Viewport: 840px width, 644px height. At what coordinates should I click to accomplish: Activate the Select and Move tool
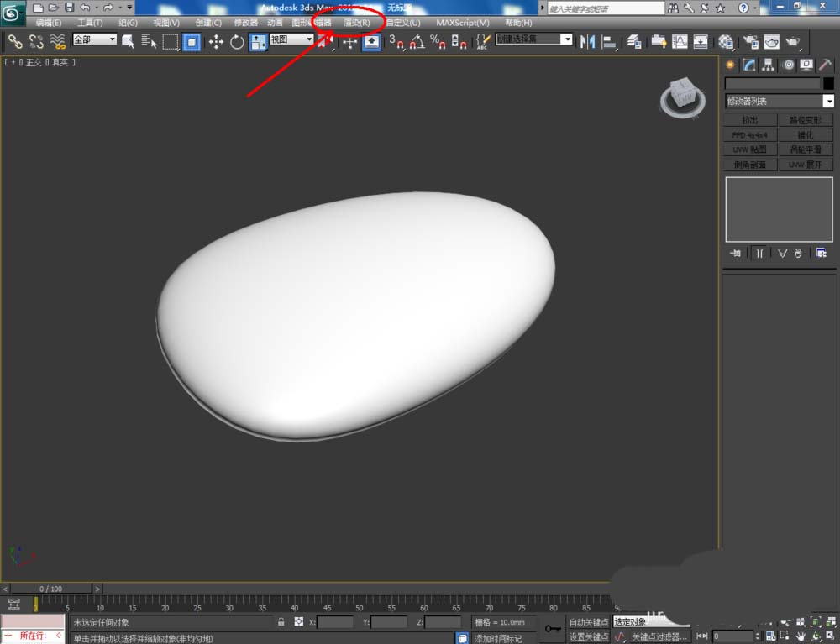pos(216,41)
